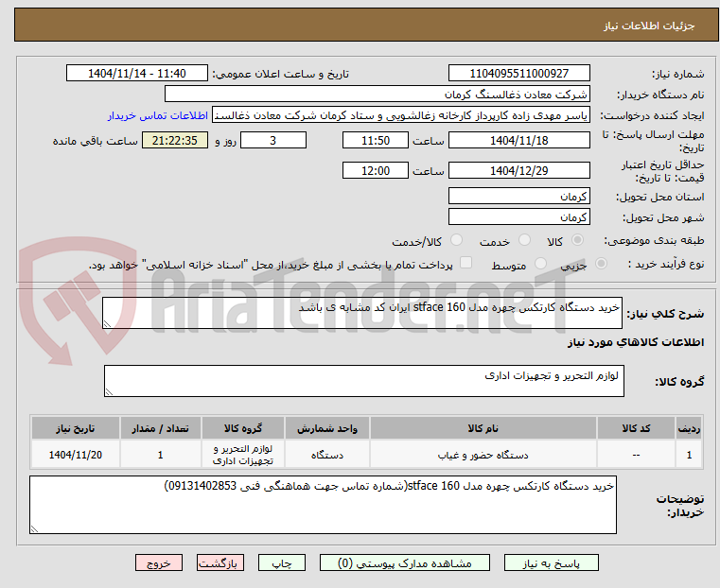Click the واحد شمارش column header

click(x=327, y=428)
